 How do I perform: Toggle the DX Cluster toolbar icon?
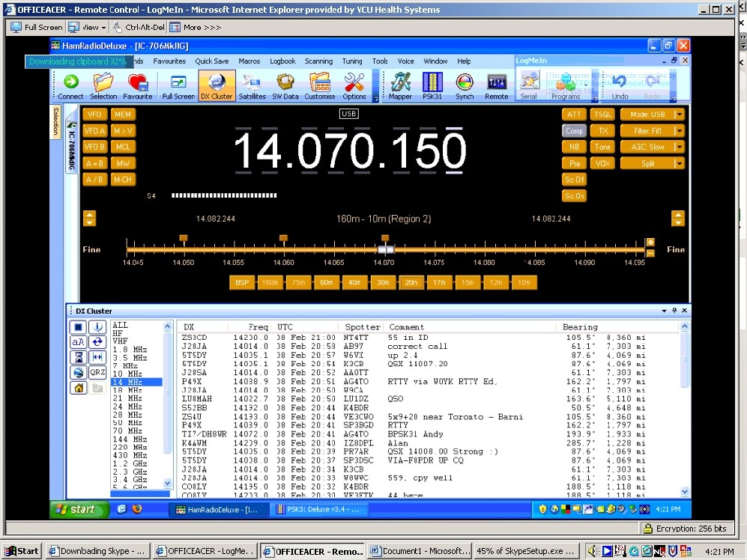click(217, 85)
